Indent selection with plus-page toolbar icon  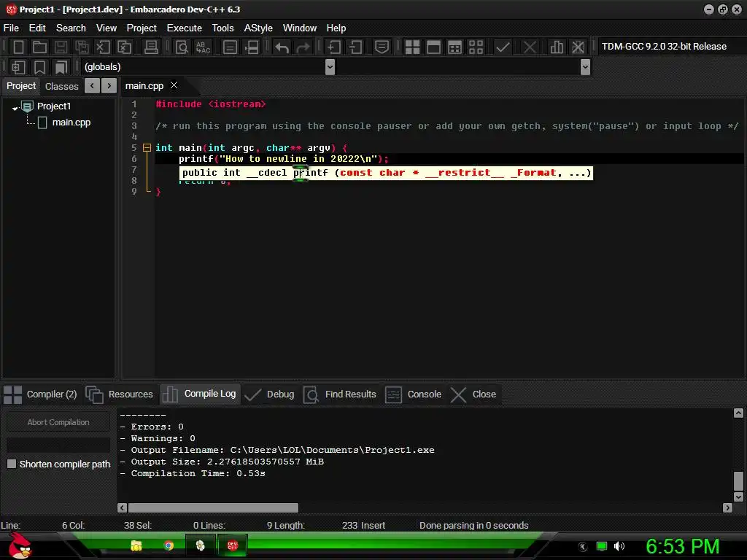[x=333, y=47]
